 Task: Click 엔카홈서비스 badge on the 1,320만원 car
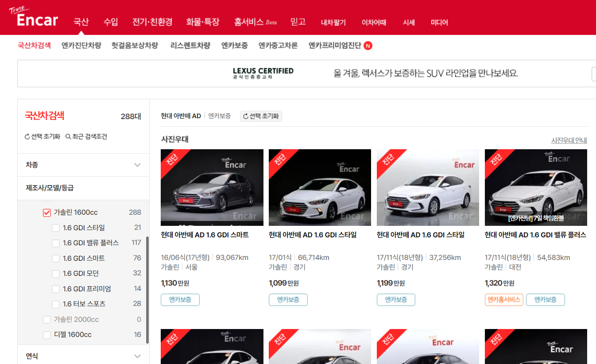click(504, 300)
